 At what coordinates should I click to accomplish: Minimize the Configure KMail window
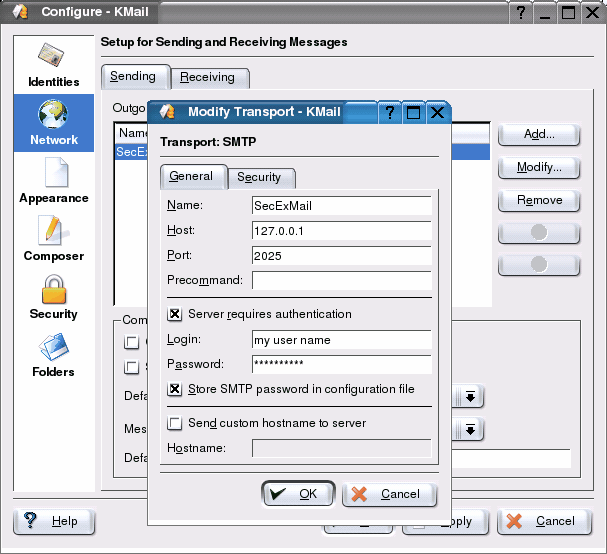tap(545, 12)
